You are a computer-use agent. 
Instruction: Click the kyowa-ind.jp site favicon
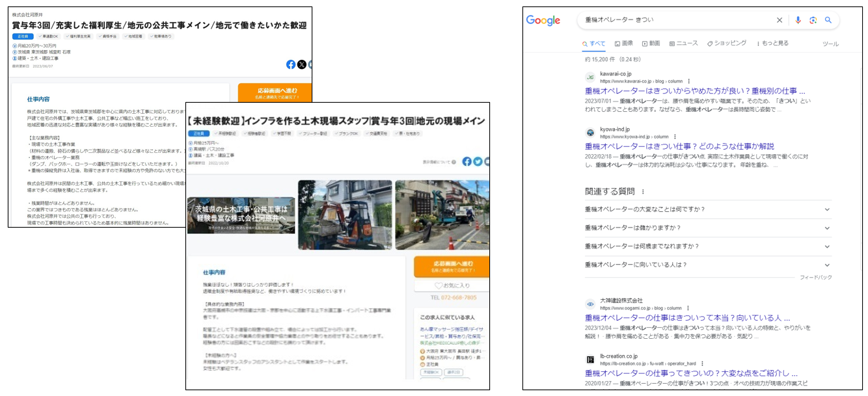click(590, 133)
